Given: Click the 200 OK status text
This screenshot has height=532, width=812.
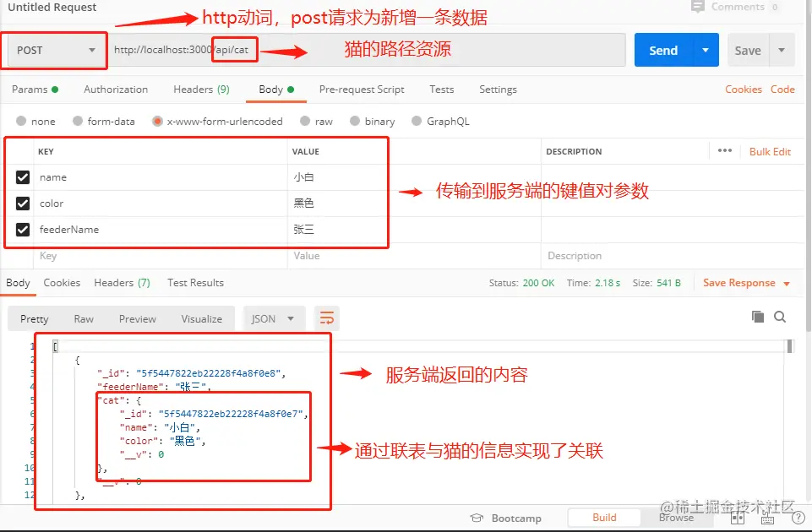Looking at the screenshot, I should click(538, 283).
